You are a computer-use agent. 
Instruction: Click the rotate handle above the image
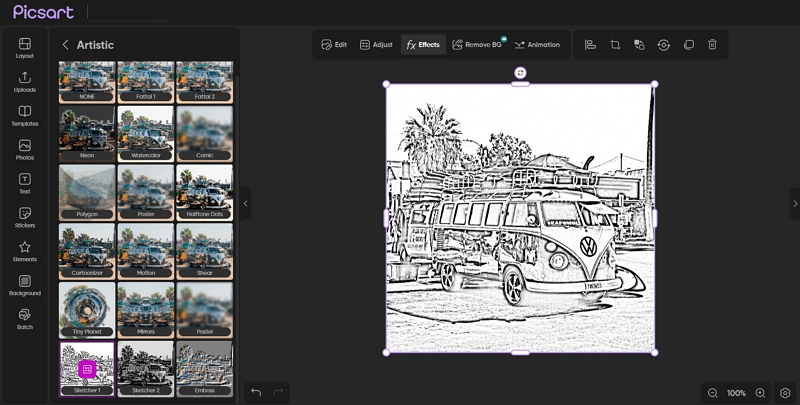(x=520, y=72)
